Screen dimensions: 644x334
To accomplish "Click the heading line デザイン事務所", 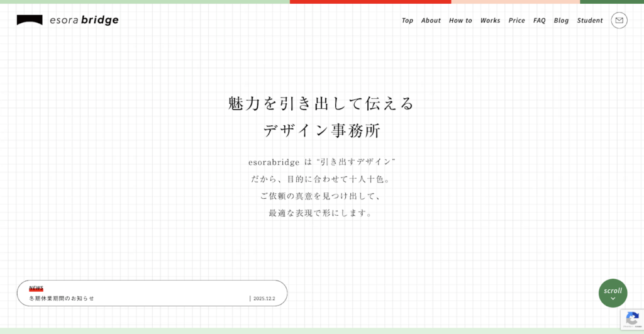I will click(322, 131).
